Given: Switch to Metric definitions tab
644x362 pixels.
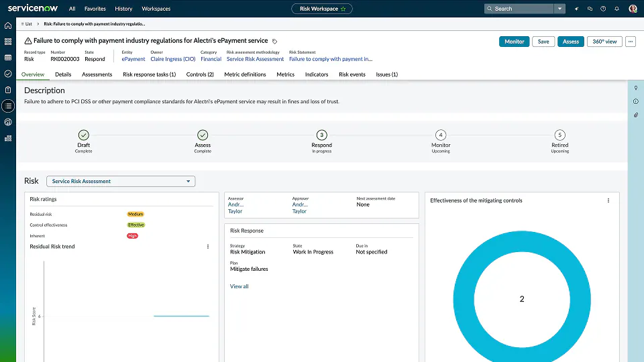Looking at the screenshot, I should 245,74.
